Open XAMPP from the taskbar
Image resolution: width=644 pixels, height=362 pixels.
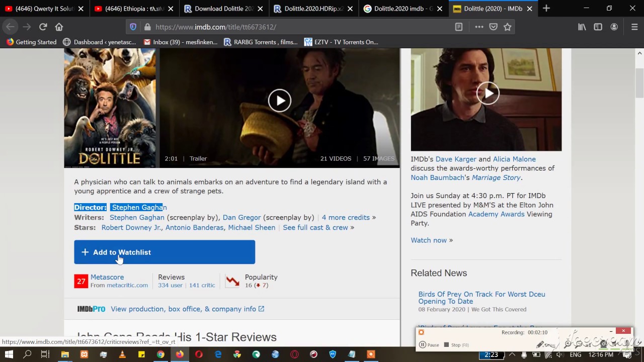84,354
